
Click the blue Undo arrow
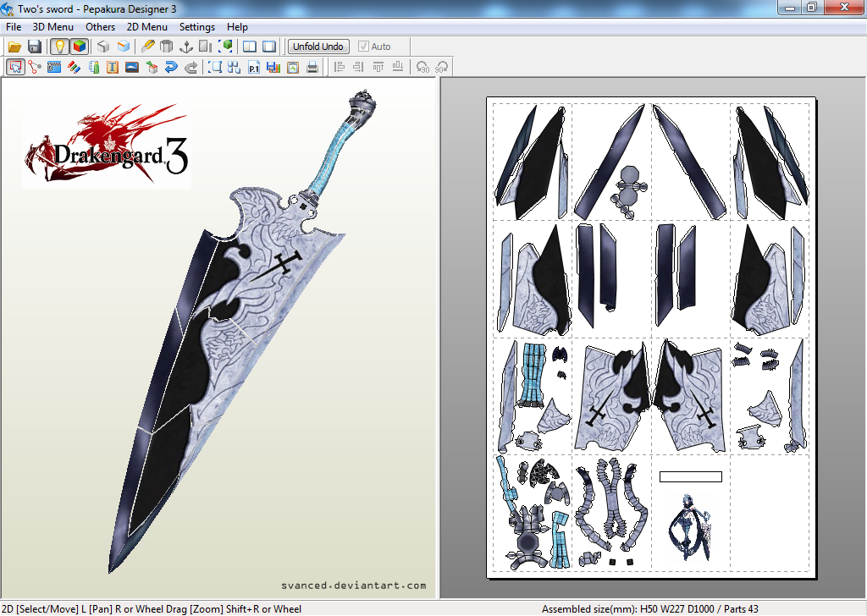(171, 68)
